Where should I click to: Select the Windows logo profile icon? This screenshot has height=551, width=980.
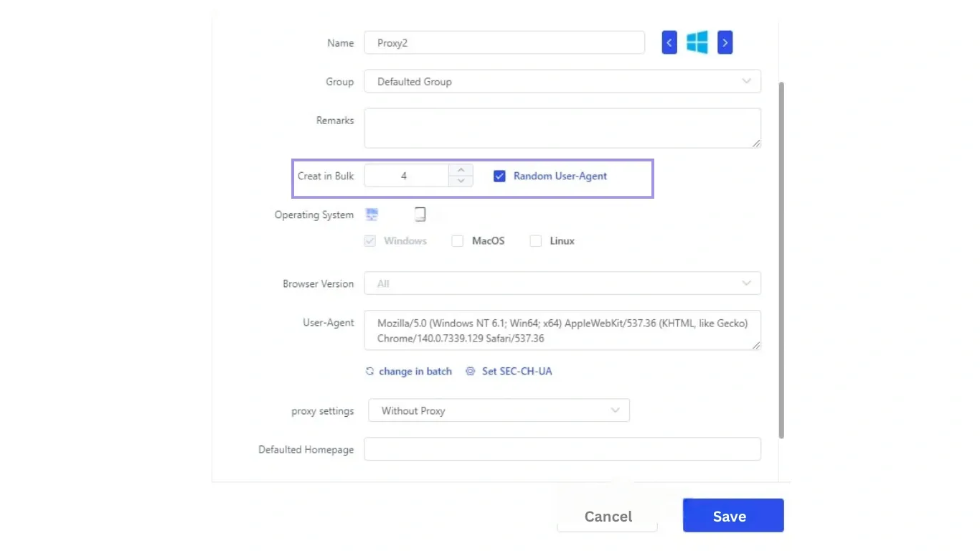(697, 42)
